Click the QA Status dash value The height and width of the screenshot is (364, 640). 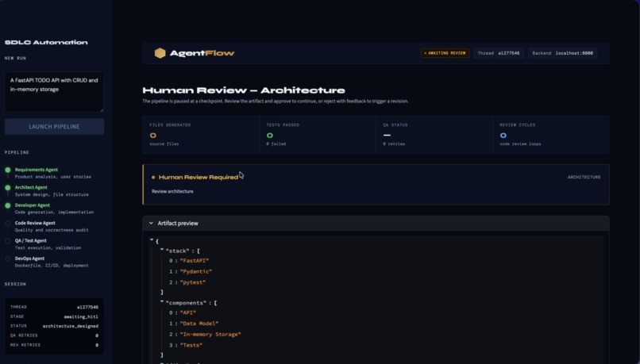click(x=387, y=136)
